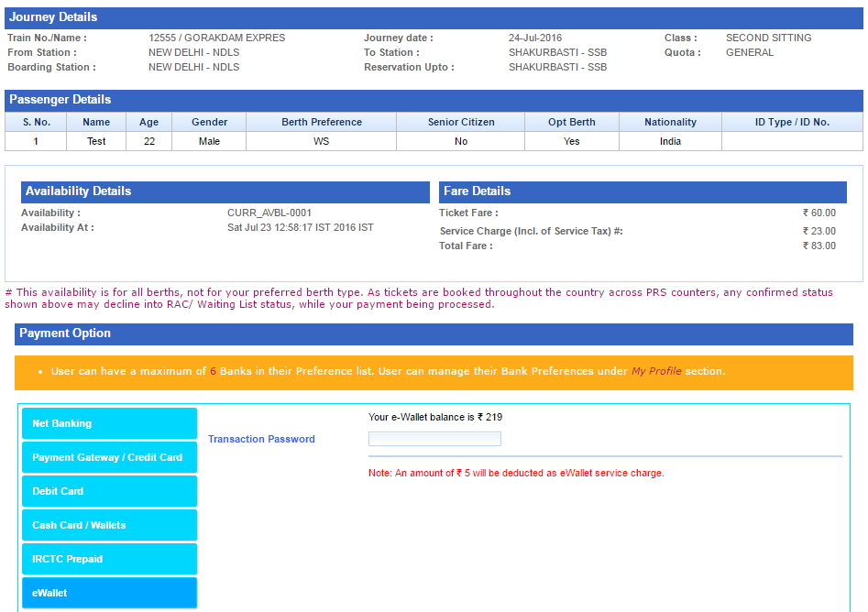Viewport: 868px width, 612px height.
Task: Switch to Cash Card / Wallets option
Action: pos(109,525)
